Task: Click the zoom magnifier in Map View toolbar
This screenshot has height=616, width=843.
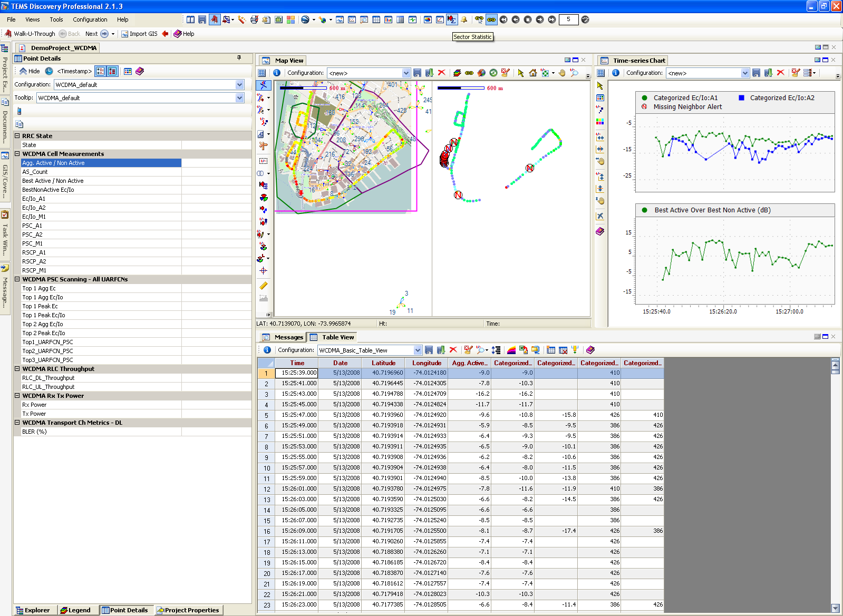Action: 574,73
